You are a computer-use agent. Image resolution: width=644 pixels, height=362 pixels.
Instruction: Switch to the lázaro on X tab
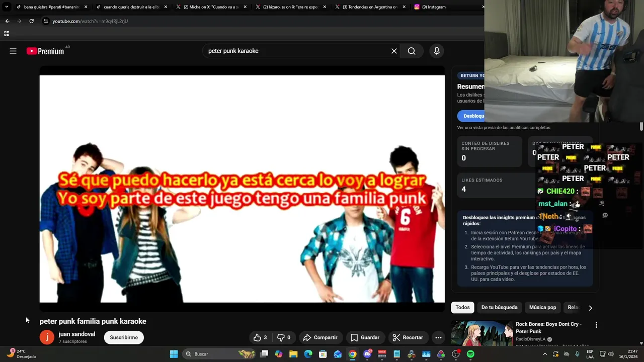[290, 7]
